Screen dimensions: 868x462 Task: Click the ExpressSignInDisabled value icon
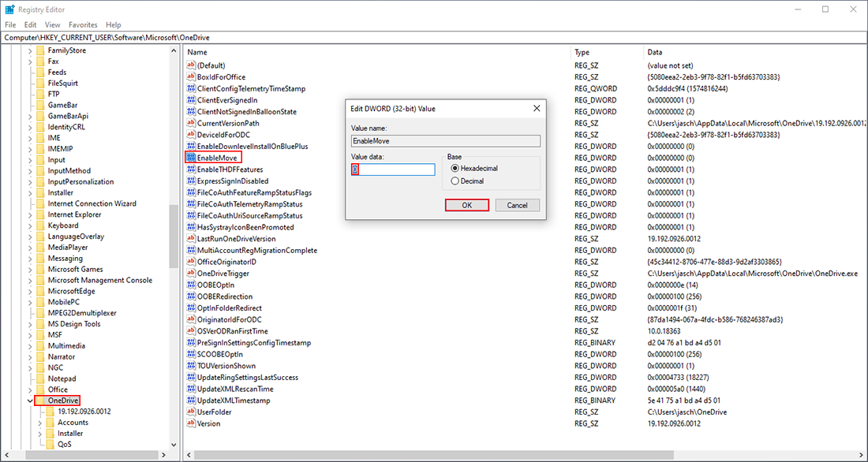pyautogui.click(x=192, y=181)
